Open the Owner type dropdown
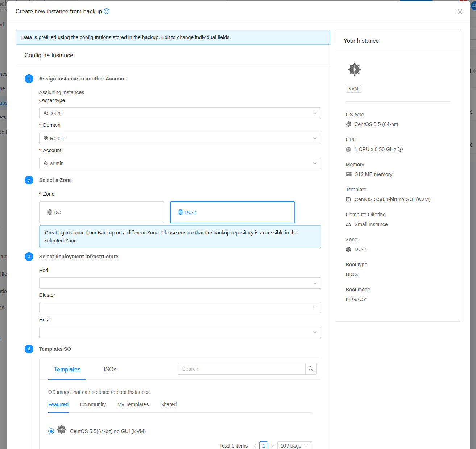Screen dimensions: 476x449 point(180,113)
